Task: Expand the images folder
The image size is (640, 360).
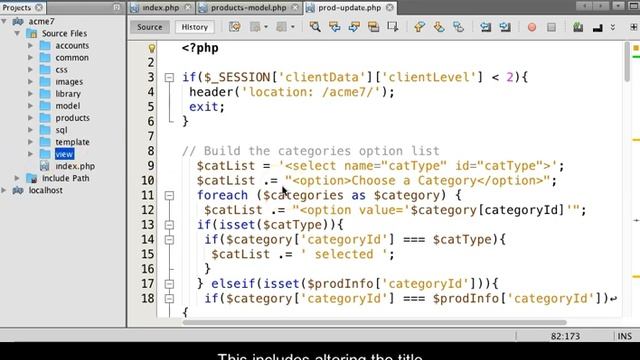Action: [31, 82]
